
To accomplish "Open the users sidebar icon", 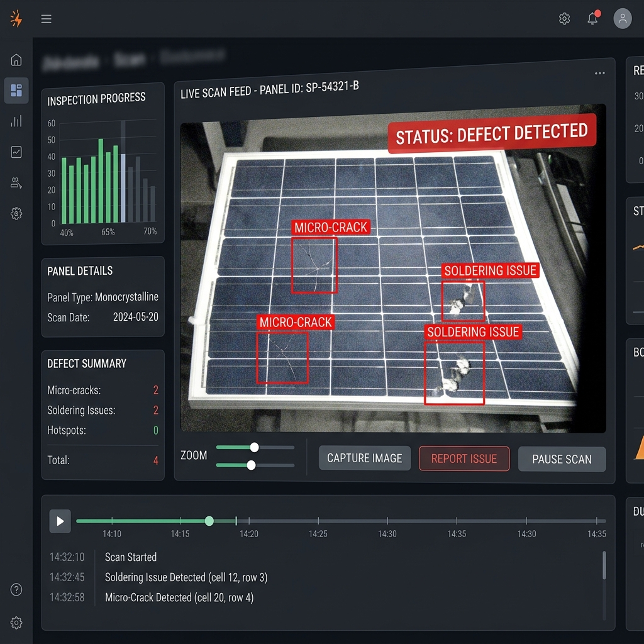I will tap(16, 183).
